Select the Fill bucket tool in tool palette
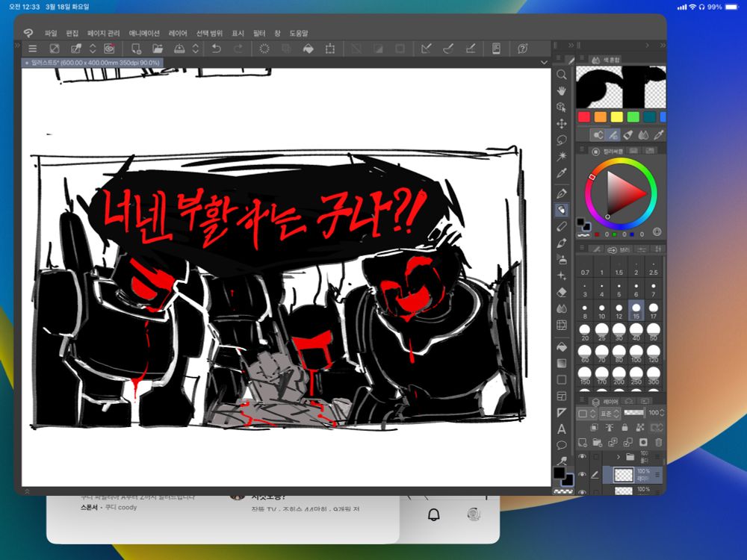Screen dimensions: 747x560 click(x=562, y=346)
